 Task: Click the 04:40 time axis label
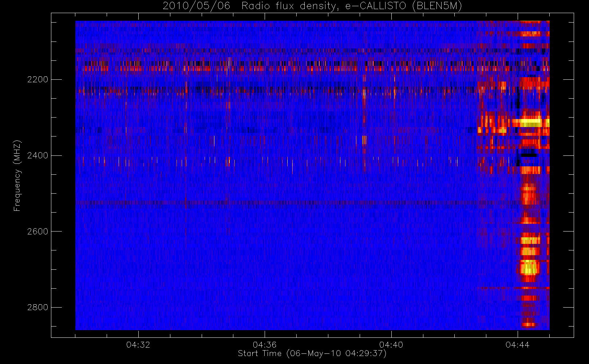pyautogui.click(x=391, y=345)
